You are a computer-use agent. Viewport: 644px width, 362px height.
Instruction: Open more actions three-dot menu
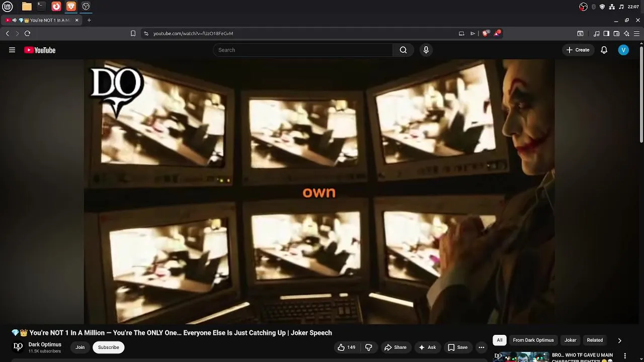pyautogui.click(x=481, y=347)
